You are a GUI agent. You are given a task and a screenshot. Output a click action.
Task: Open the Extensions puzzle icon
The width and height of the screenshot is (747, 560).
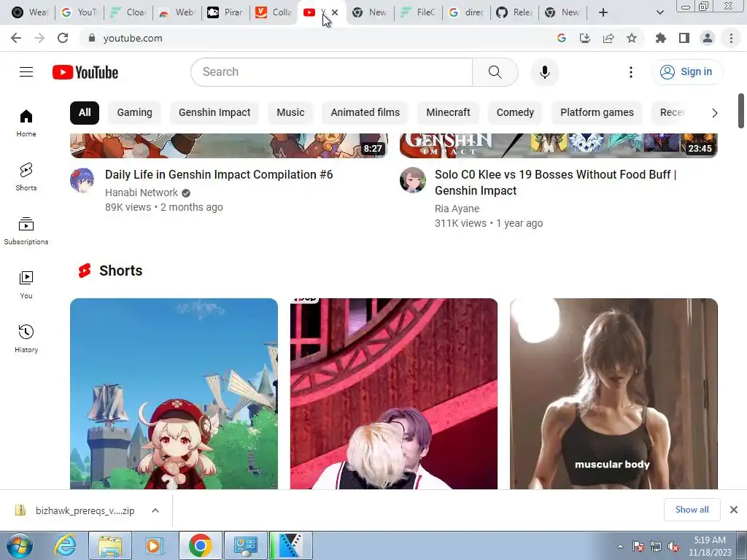(661, 38)
